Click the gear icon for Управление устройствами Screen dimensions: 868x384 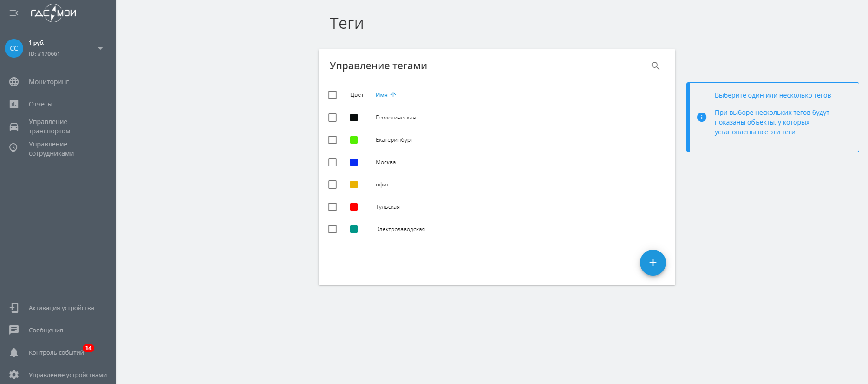14,375
